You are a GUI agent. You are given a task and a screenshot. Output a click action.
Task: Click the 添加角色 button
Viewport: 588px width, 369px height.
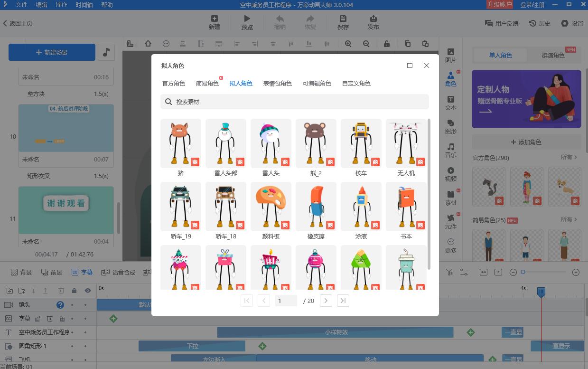[x=526, y=142]
